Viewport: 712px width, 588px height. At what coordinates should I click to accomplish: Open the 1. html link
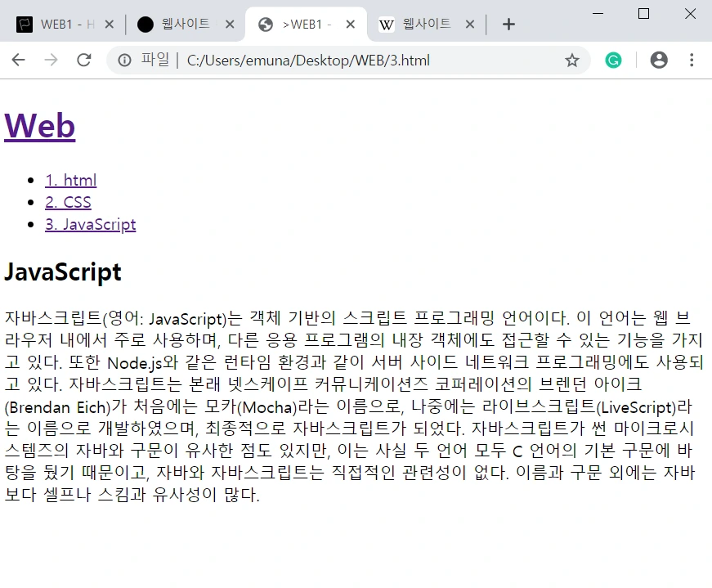[70, 180]
